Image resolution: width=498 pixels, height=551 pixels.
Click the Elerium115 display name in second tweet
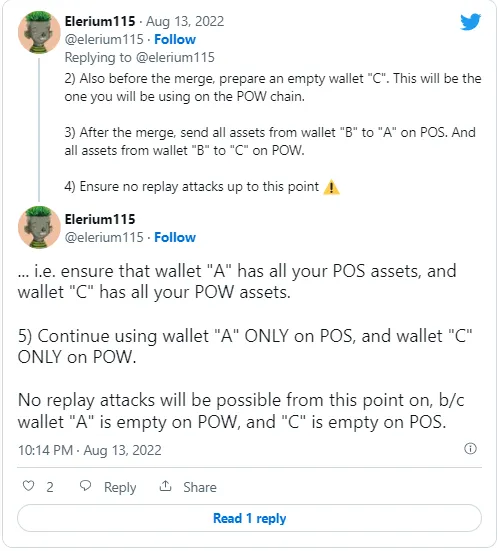100,219
